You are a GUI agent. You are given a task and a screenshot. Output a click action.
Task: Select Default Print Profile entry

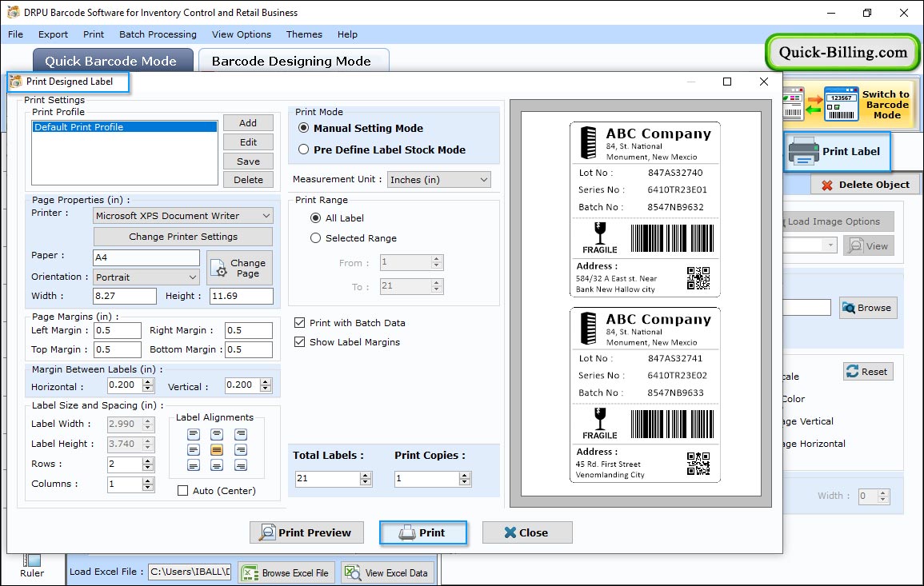[124, 126]
